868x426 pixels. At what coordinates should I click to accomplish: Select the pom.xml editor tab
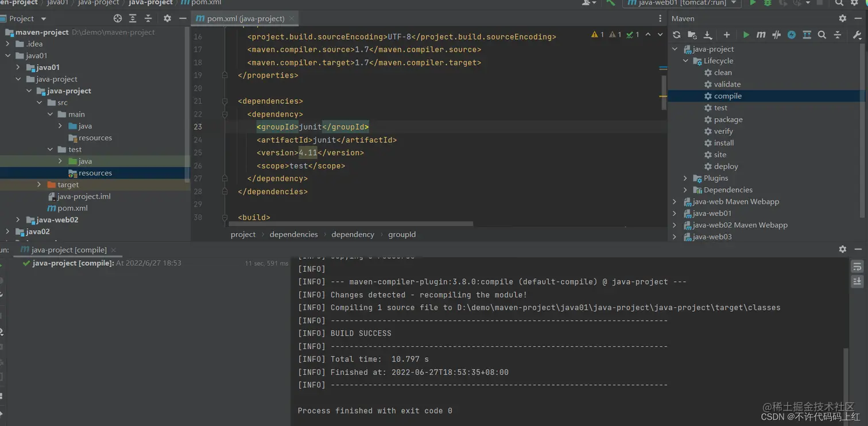[245, 18]
